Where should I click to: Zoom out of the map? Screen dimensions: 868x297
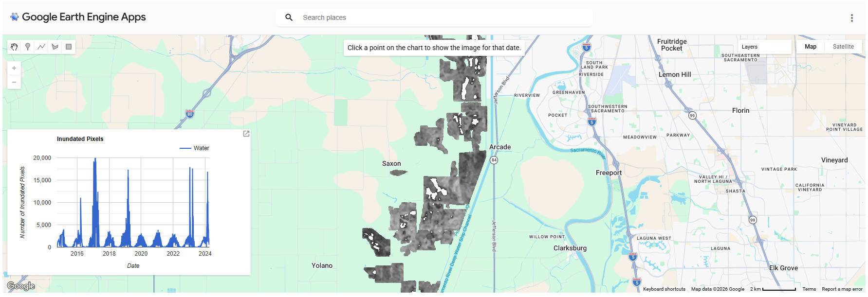coord(14,82)
